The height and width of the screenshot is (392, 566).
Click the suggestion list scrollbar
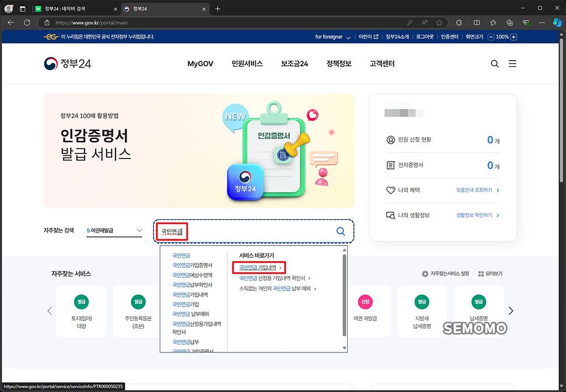point(344,295)
